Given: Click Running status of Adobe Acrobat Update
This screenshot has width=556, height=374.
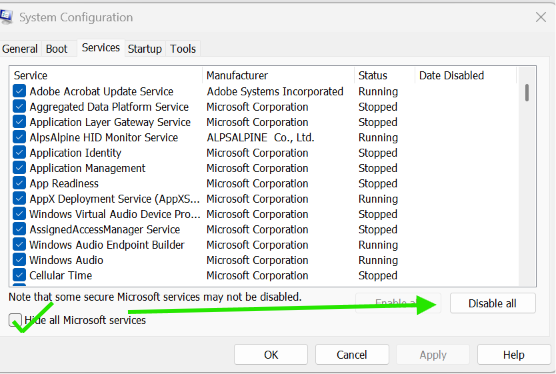Looking at the screenshot, I should click(378, 91).
